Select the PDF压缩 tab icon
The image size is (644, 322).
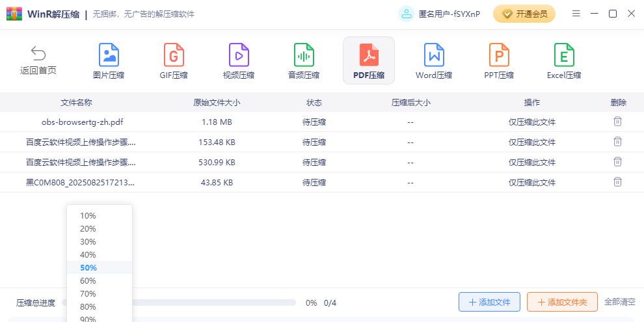369,55
